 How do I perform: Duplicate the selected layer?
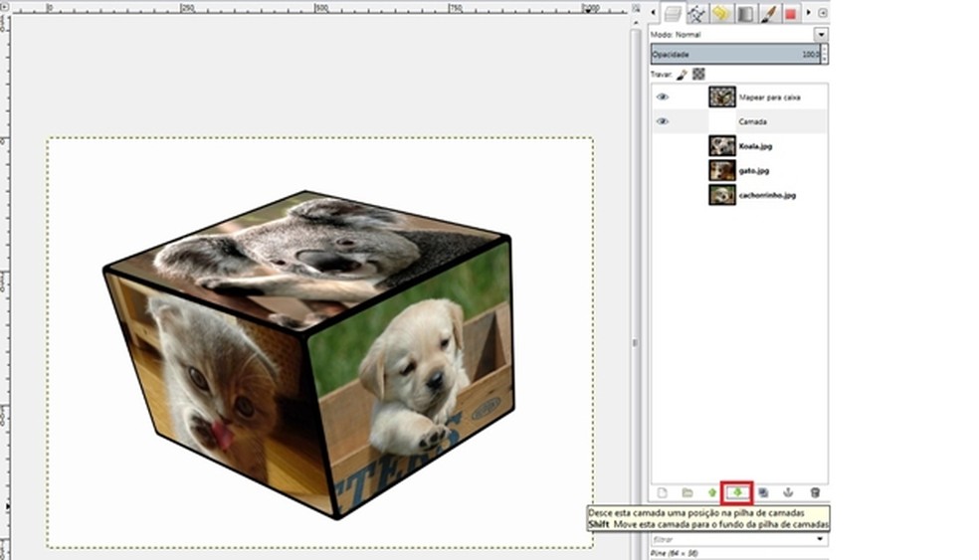click(763, 492)
